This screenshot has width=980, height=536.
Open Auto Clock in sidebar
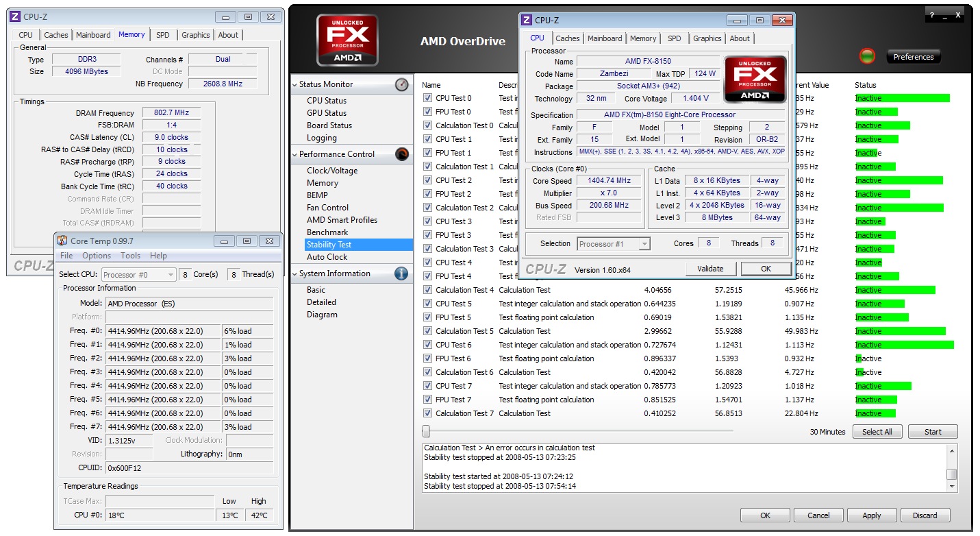click(x=327, y=257)
